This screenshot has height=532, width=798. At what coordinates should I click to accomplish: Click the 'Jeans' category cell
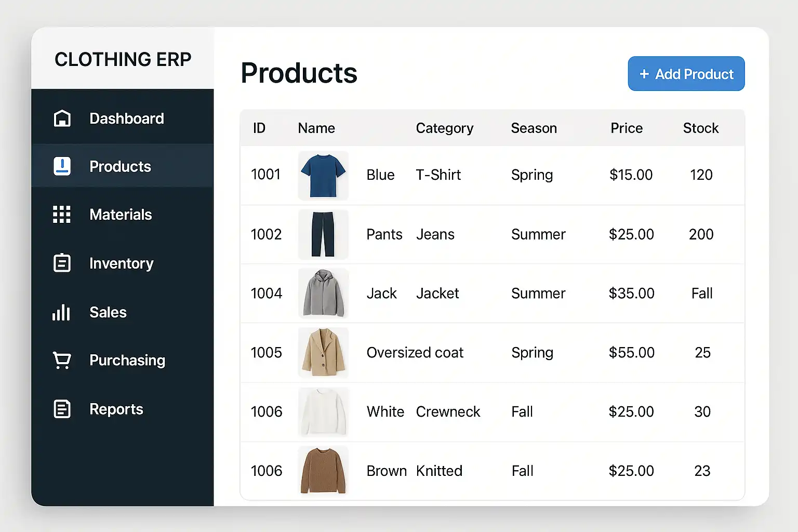[x=435, y=234]
